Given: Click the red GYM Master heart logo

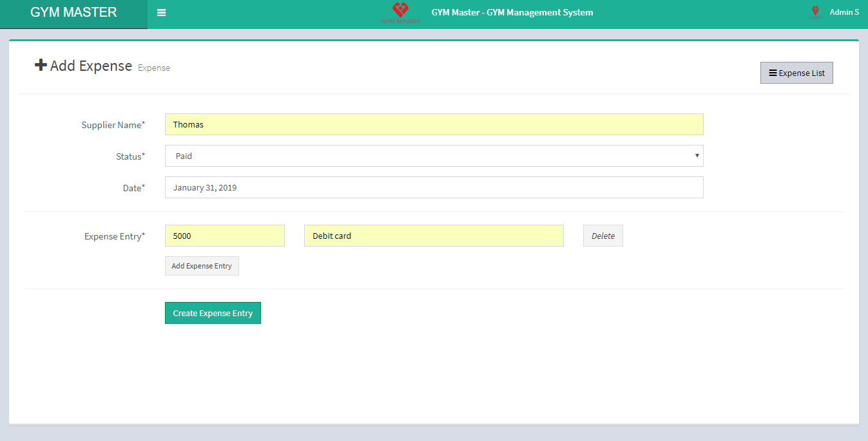Looking at the screenshot, I should click(400, 11).
